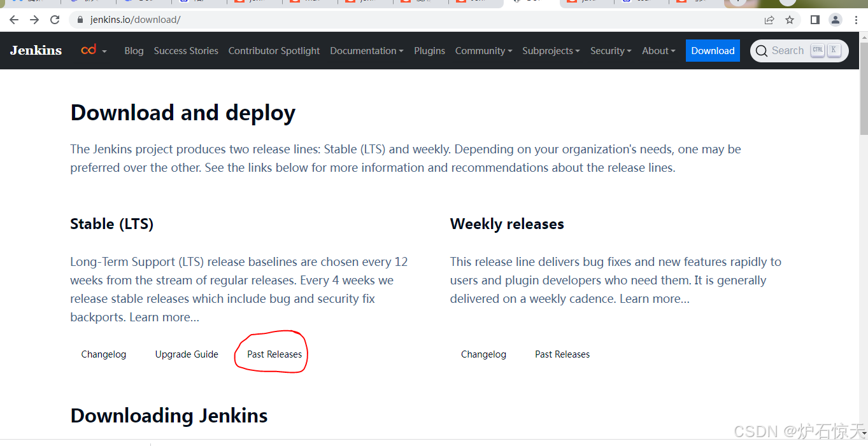
Task: Bookmark the page via the star icon
Action: pyautogui.click(x=790, y=20)
